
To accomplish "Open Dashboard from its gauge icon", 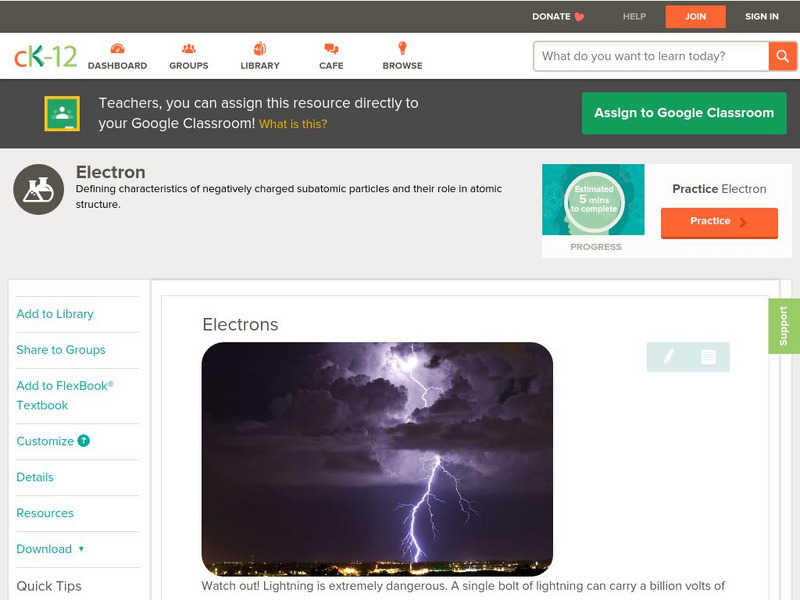I will coord(117,48).
